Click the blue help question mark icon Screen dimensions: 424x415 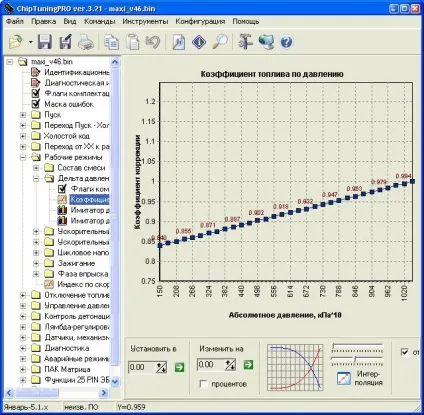point(286,42)
